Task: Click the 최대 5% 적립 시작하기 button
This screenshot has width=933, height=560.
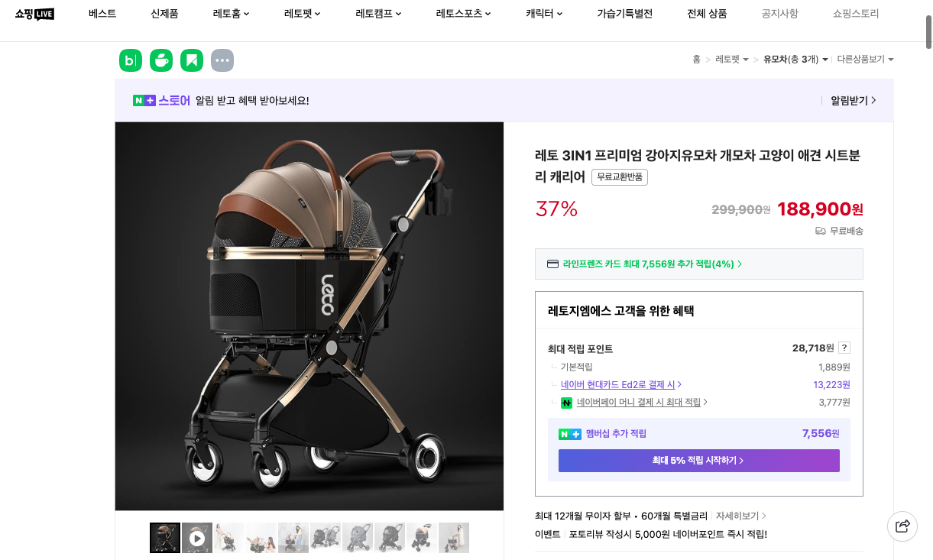Action: tap(698, 460)
